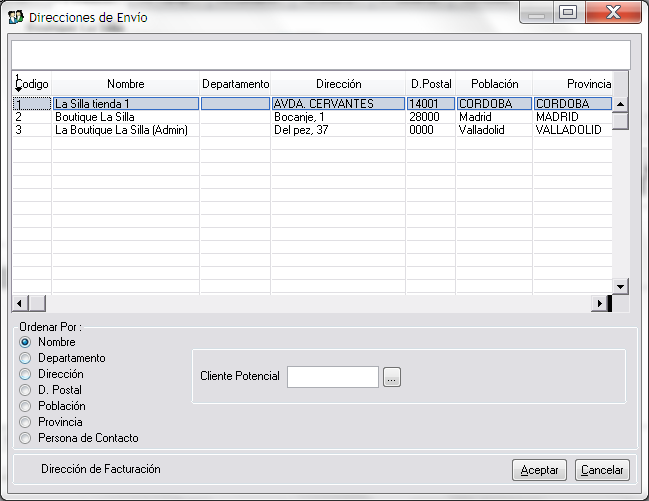Click the 'Madrid' población cell

point(495,117)
